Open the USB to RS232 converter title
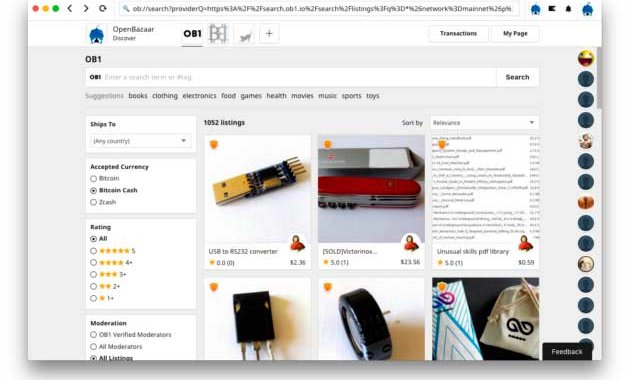 (243, 251)
